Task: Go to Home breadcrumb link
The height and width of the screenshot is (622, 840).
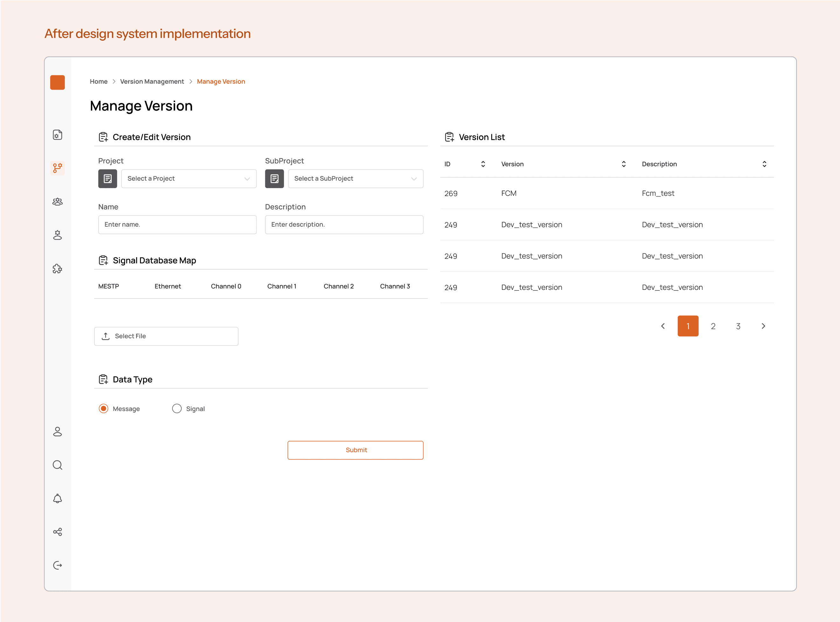Action: tap(99, 81)
